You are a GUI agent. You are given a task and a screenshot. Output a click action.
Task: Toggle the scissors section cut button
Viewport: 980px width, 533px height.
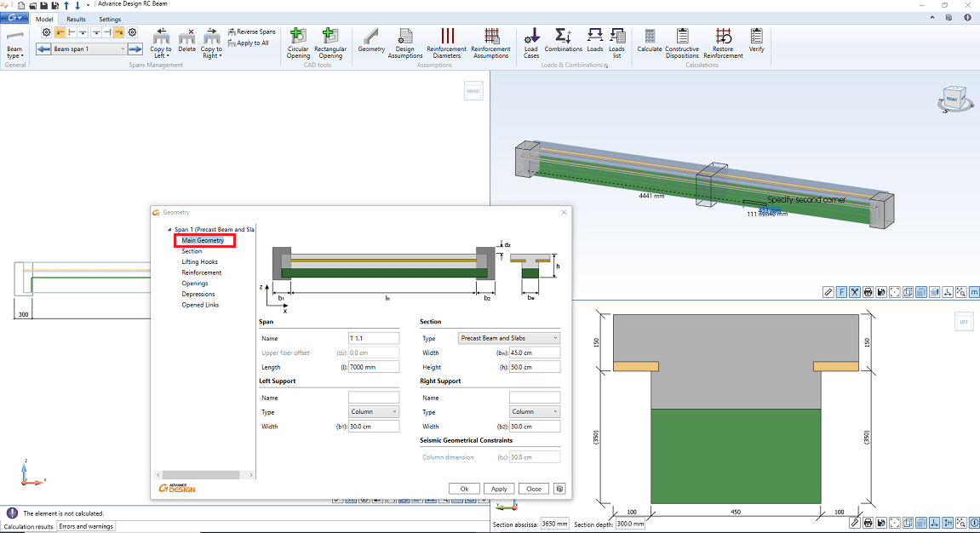[854, 292]
